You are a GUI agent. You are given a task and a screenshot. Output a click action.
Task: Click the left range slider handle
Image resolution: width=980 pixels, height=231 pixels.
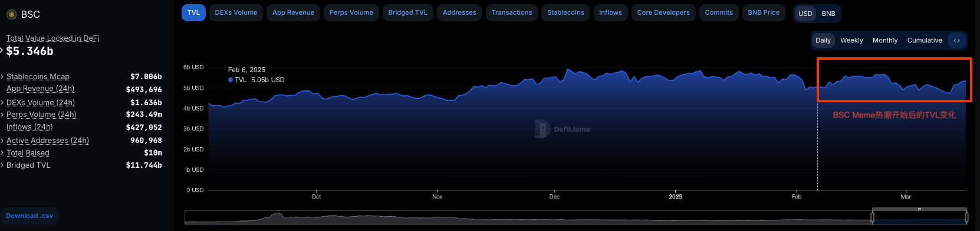tap(872, 217)
